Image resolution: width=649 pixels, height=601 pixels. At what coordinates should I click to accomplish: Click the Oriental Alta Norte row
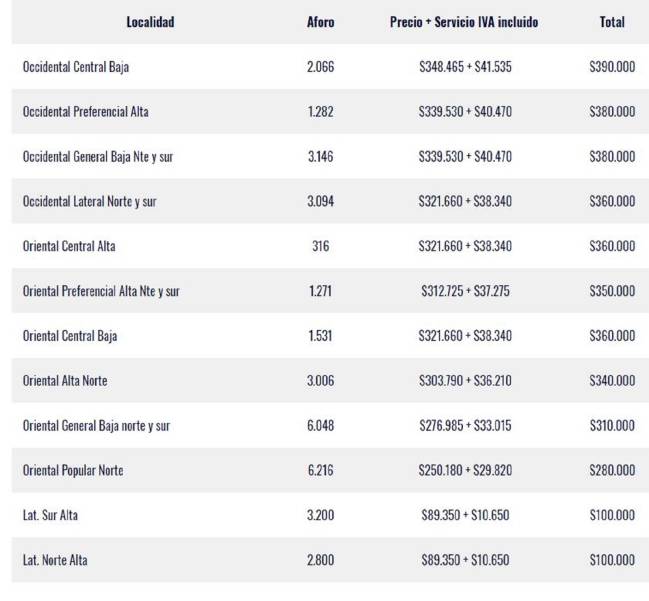pyautogui.click(x=330, y=381)
